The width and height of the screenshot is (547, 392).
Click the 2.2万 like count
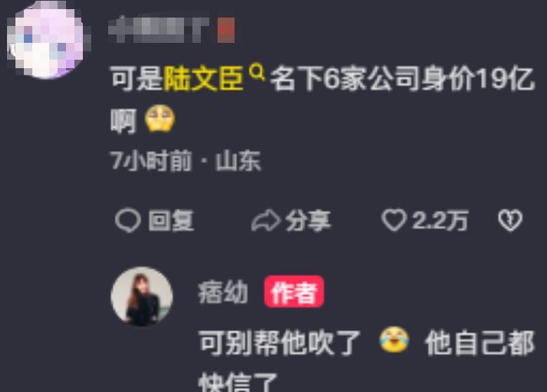440,221
